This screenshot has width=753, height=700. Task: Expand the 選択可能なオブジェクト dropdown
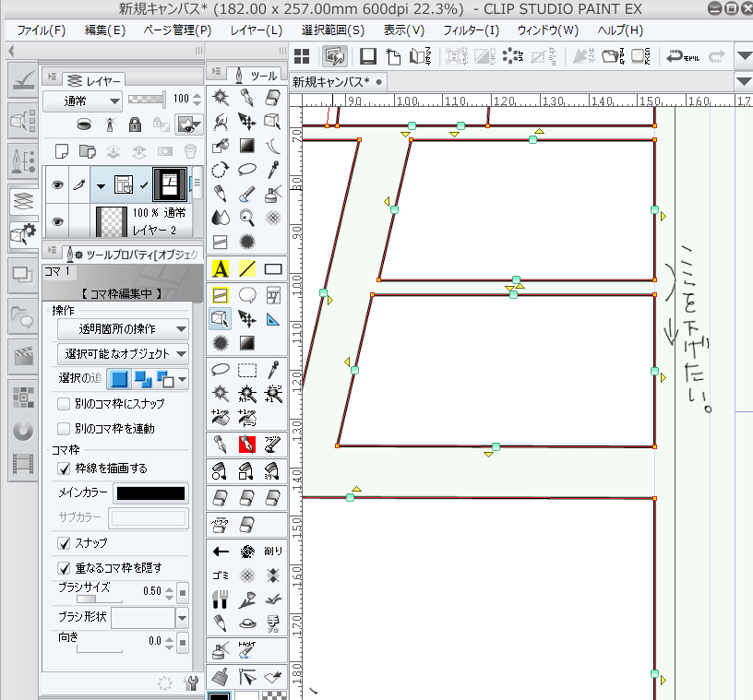point(122,353)
